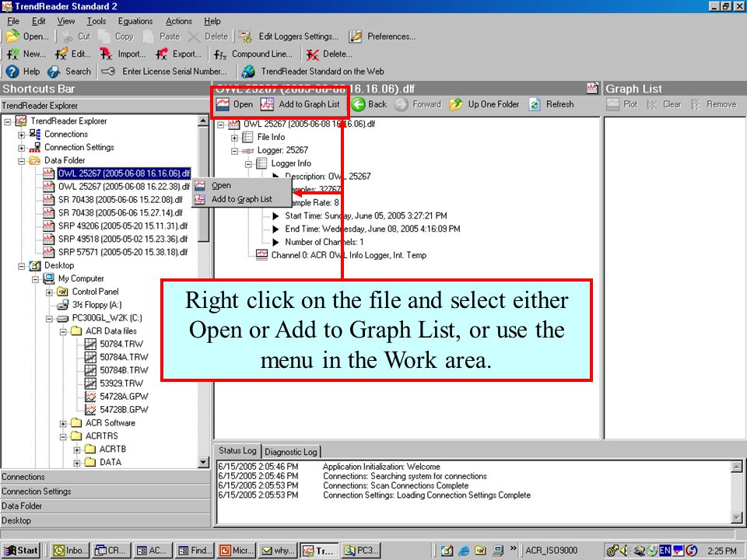Expand the ACR Software folder
Viewport: 747px width, 560px height.
pyautogui.click(x=63, y=423)
